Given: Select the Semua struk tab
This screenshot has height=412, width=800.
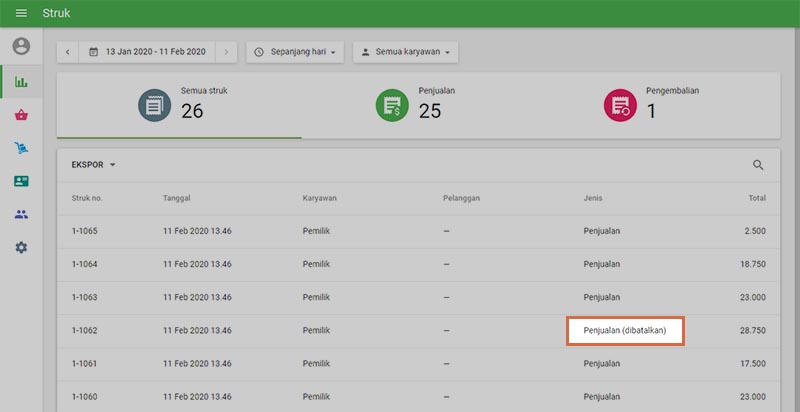Looking at the screenshot, I should (x=178, y=104).
